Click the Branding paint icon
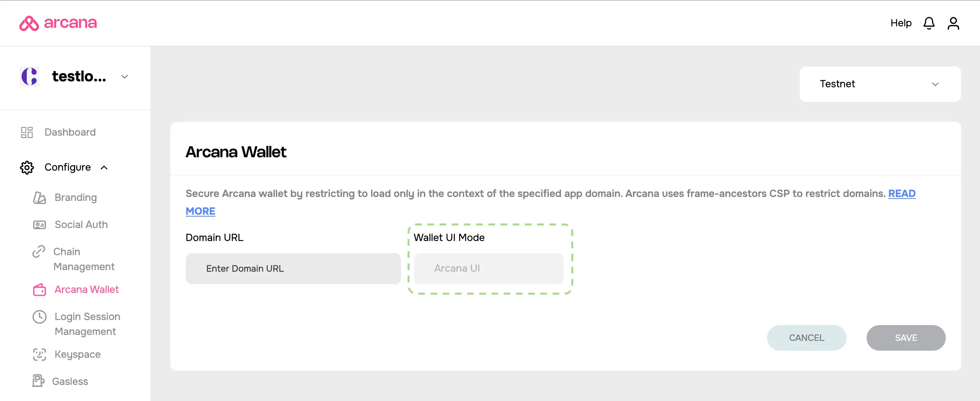The height and width of the screenshot is (401, 980). point(39,197)
